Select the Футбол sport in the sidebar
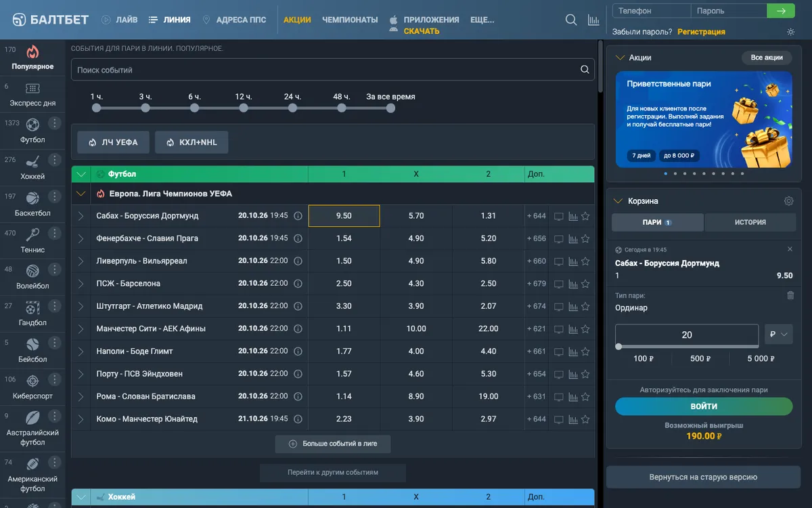 32,131
